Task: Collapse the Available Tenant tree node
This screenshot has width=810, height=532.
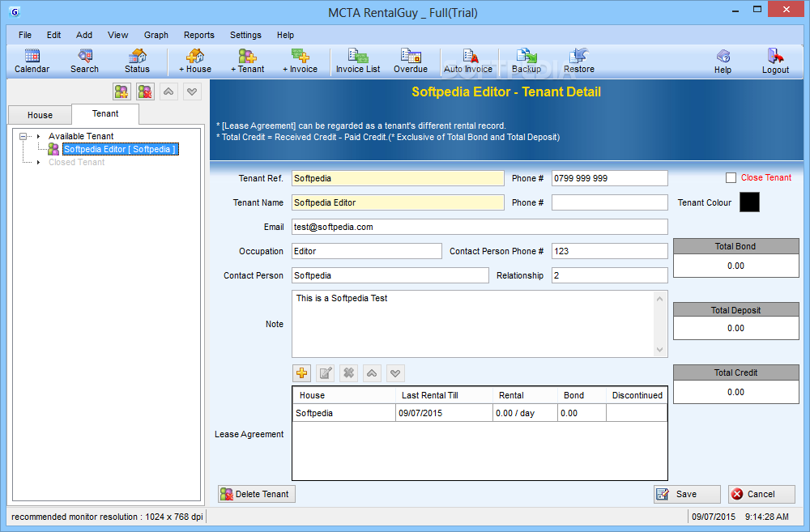Action: tap(23, 136)
